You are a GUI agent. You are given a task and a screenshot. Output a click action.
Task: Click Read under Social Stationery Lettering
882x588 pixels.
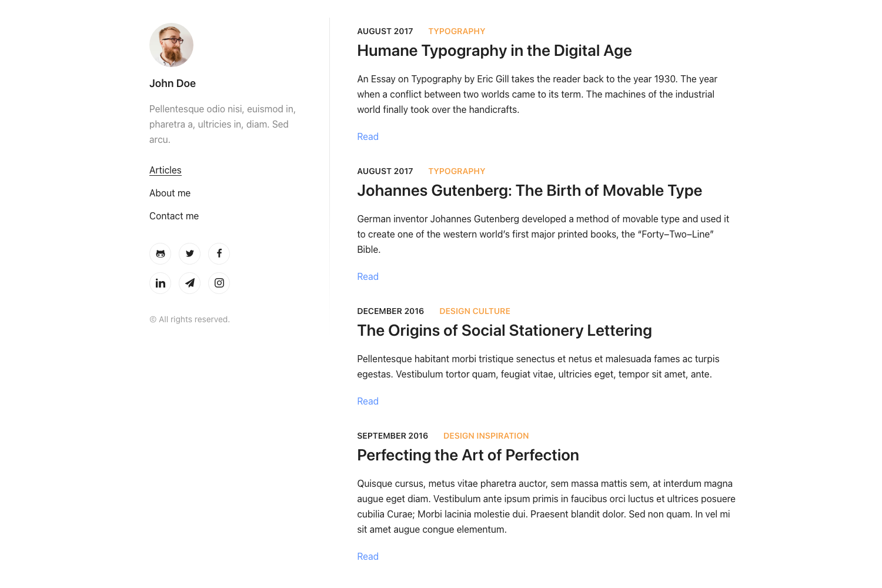point(367,402)
